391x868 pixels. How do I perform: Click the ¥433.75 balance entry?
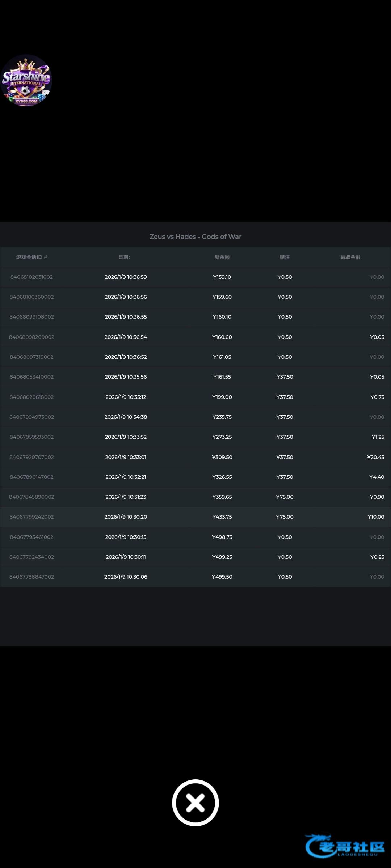click(x=222, y=517)
